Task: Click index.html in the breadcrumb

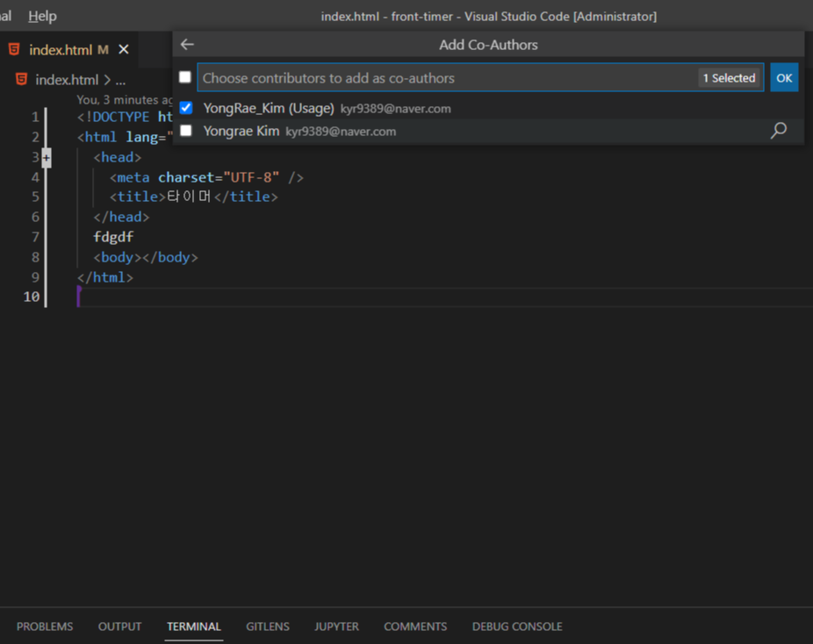Action: [67, 80]
